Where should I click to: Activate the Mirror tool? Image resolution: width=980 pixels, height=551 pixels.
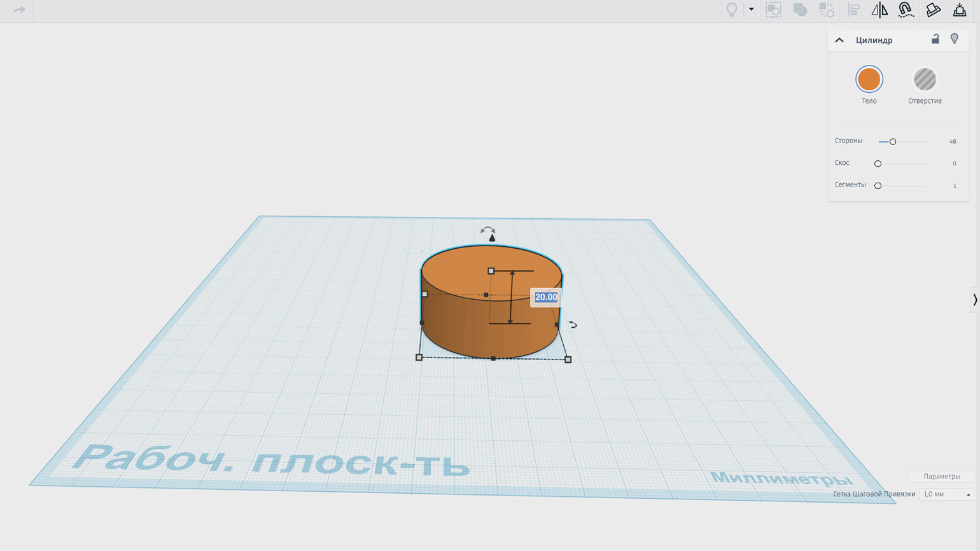879,10
